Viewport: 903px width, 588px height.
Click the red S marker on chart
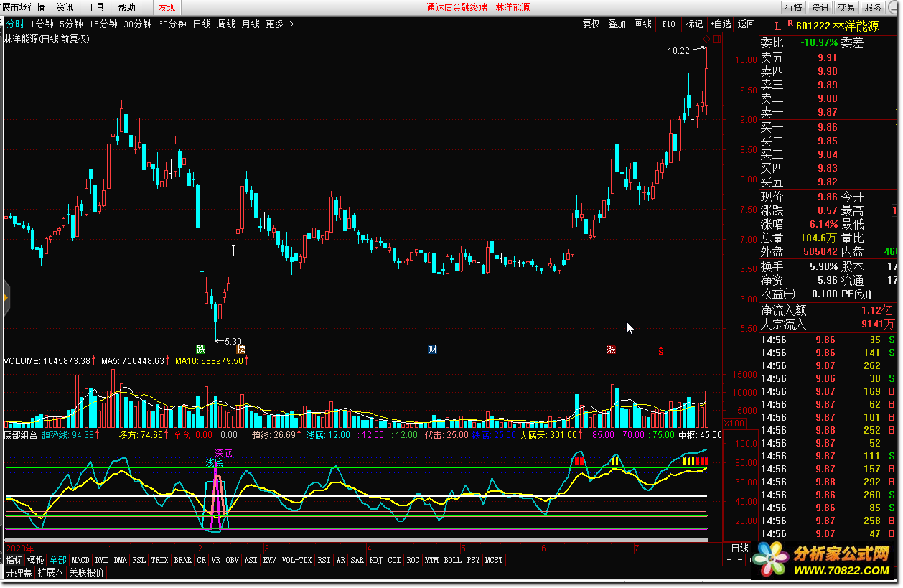[661, 351]
